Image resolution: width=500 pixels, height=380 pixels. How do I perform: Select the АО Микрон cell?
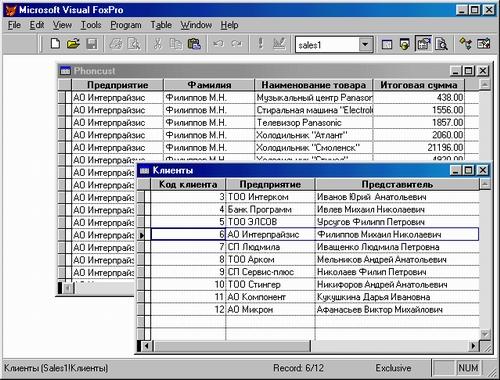270,310
